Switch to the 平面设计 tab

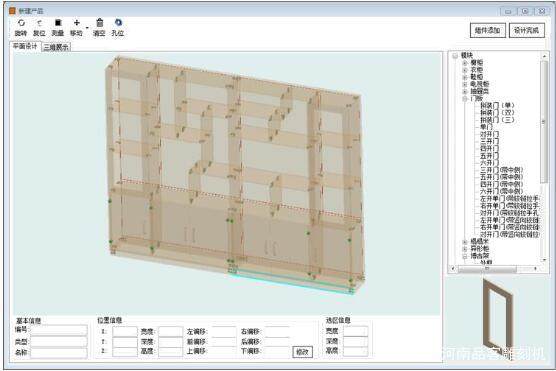click(26, 46)
